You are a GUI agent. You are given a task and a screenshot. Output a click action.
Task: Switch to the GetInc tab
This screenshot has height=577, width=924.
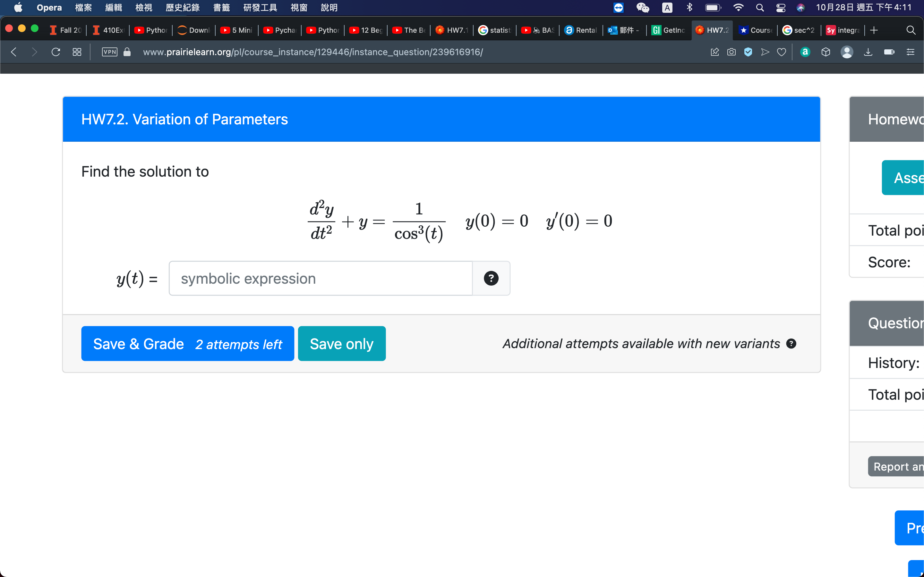coord(669,30)
